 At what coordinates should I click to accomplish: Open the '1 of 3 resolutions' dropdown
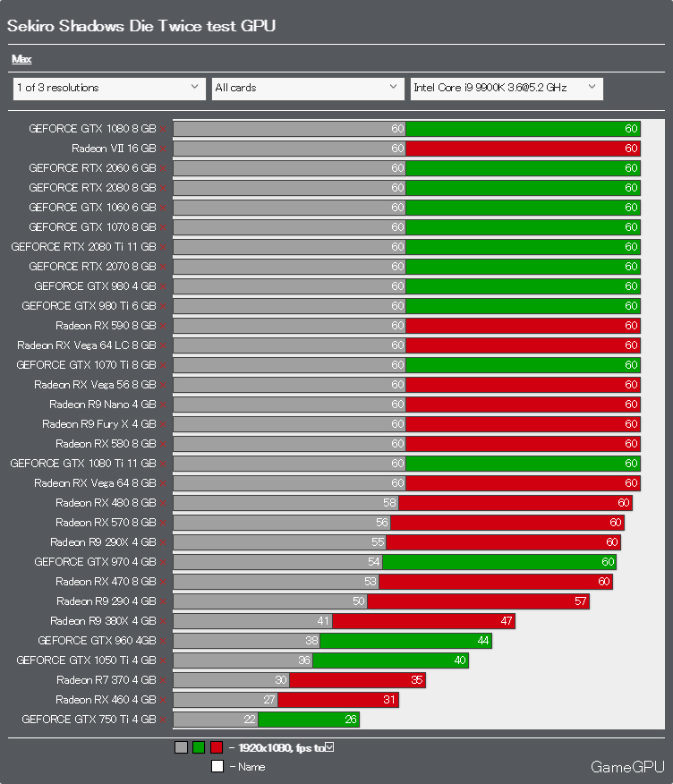[x=109, y=89]
